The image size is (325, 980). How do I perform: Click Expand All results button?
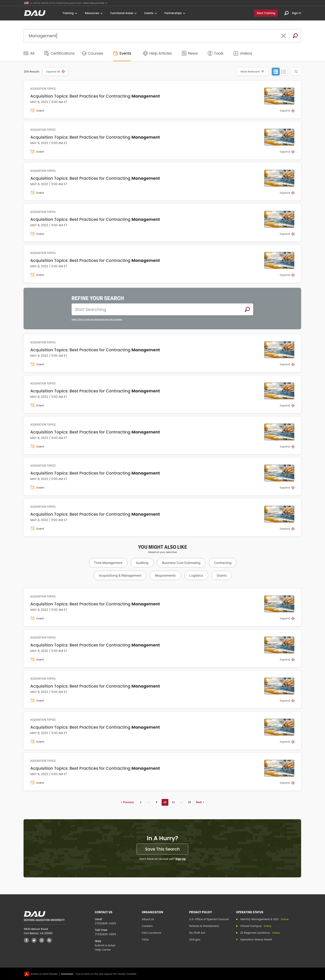(x=55, y=72)
